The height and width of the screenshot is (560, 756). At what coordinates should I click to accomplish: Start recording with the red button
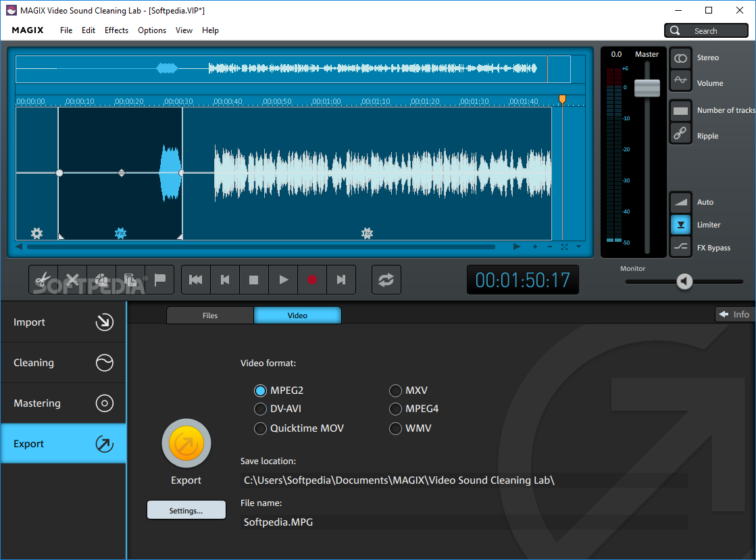pyautogui.click(x=312, y=280)
